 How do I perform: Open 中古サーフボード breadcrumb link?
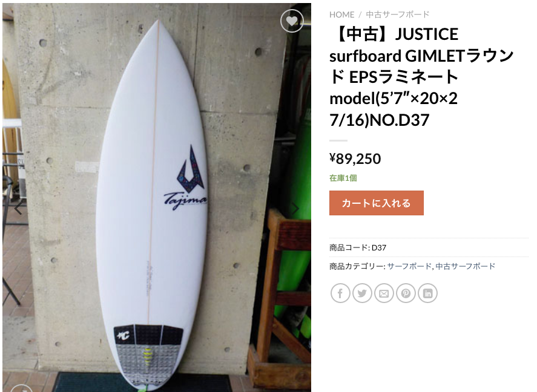pyautogui.click(x=398, y=15)
